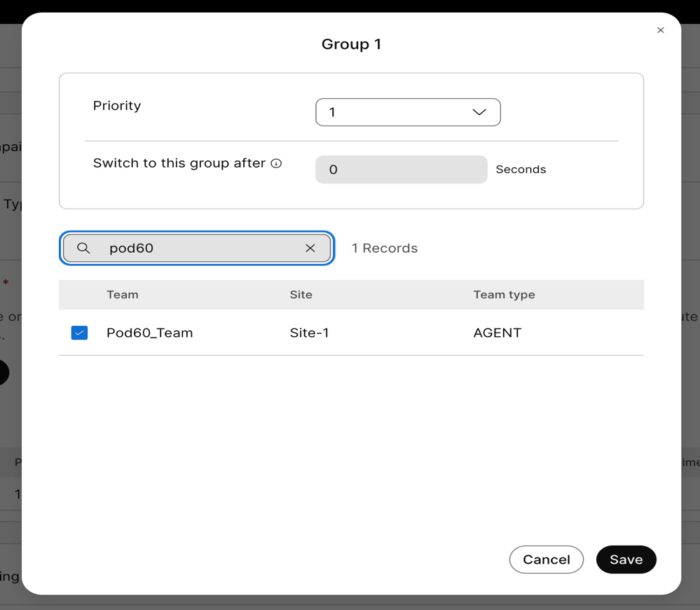Click the info icon beside Switch to this group after
The height and width of the screenshot is (610, 700).
pyautogui.click(x=276, y=163)
